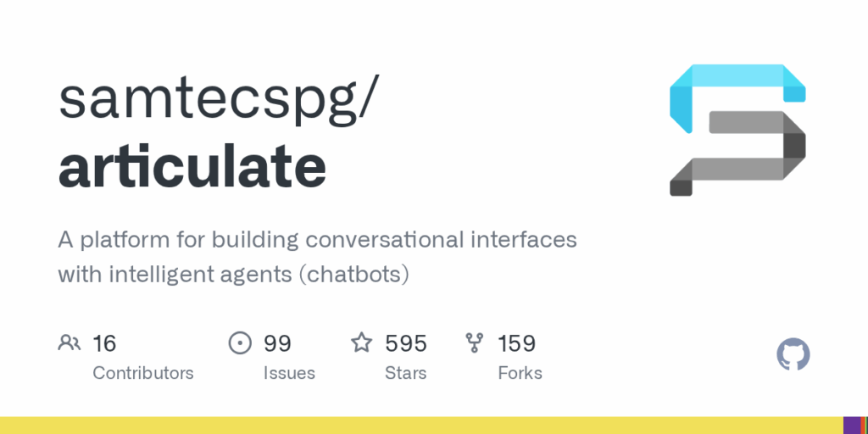Image resolution: width=868 pixels, height=434 pixels.
Task: Select the Contributors label
Action: point(142,373)
